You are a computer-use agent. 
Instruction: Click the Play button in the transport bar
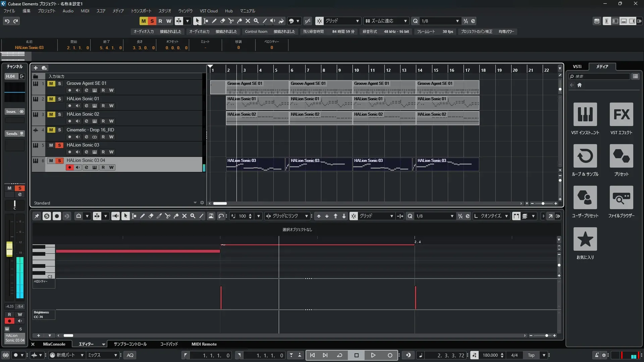coord(373,355)
